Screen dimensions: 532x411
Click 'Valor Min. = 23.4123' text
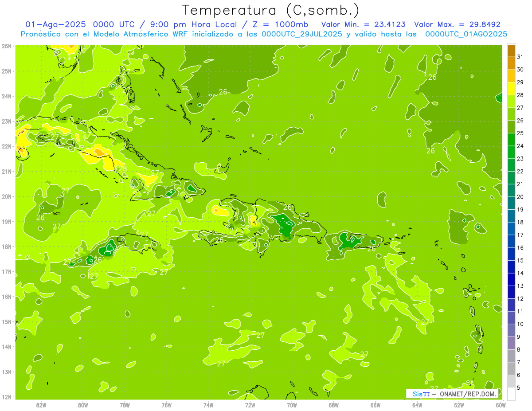click(364, 24)
